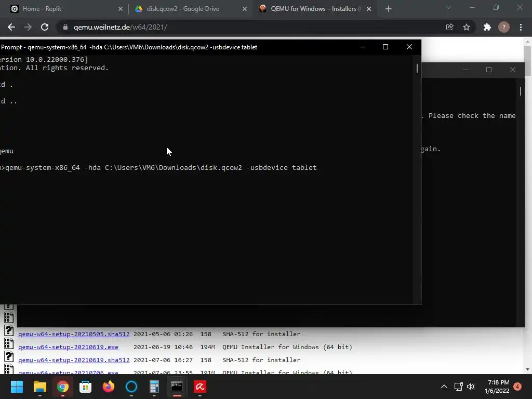Close the Home - Replit tab

pos(121,9)
